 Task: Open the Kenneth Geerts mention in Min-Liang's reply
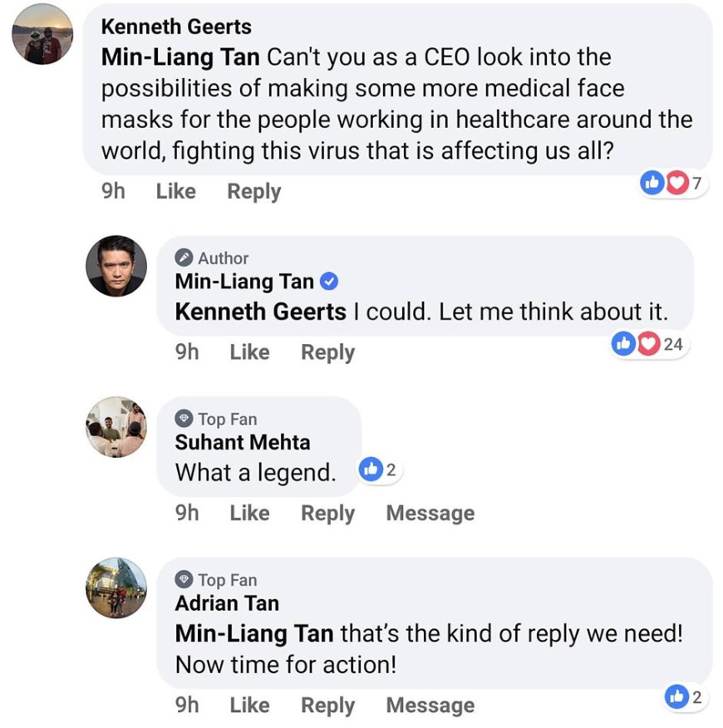[260, 312]
